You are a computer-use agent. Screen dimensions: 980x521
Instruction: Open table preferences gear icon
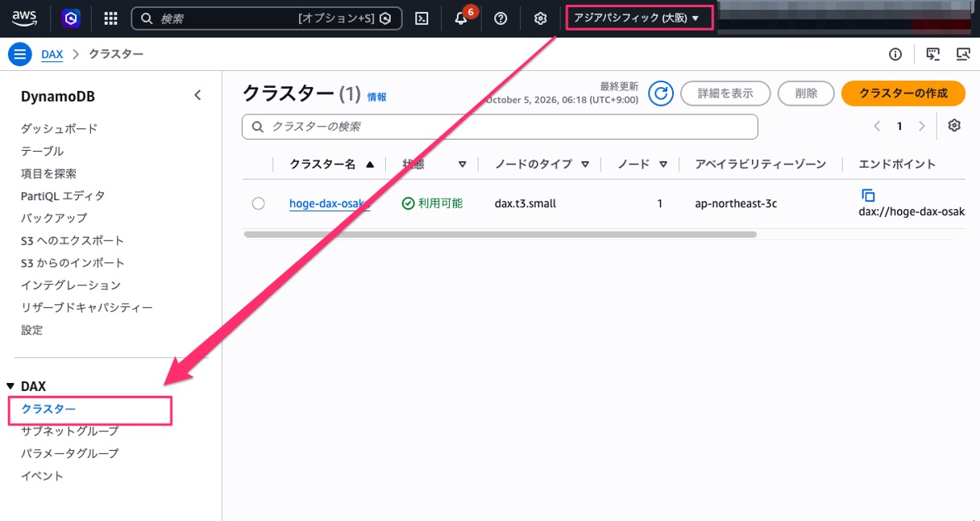tap(955, 126)
